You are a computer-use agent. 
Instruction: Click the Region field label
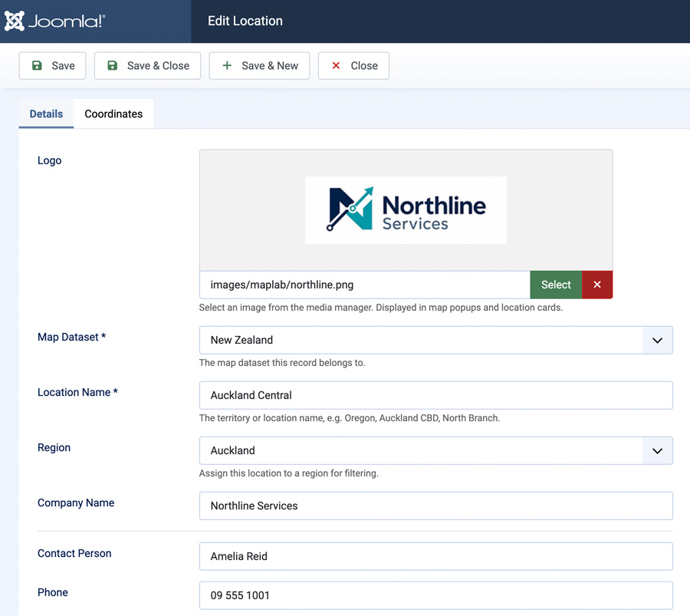54,447
